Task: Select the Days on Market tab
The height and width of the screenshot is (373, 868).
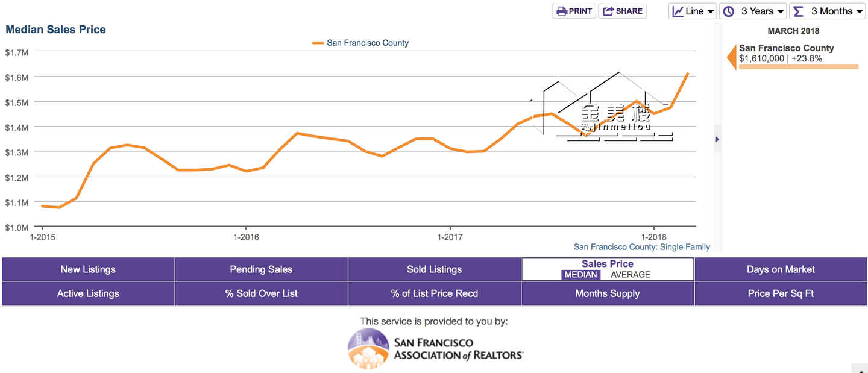Action: 781,269
